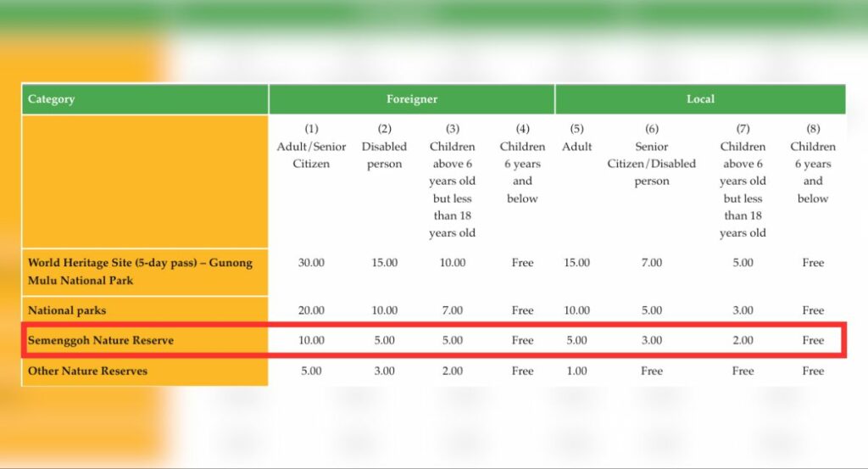Select the (6) Senior Citizen/Disabled person header
This screenshot has height=469, width=868.
click(x=652, y=155)
